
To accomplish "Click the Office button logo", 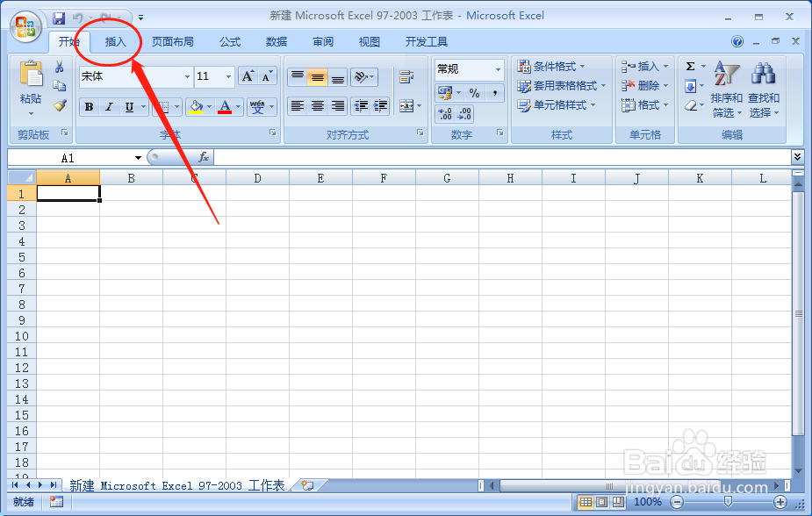I will [25, 27].
